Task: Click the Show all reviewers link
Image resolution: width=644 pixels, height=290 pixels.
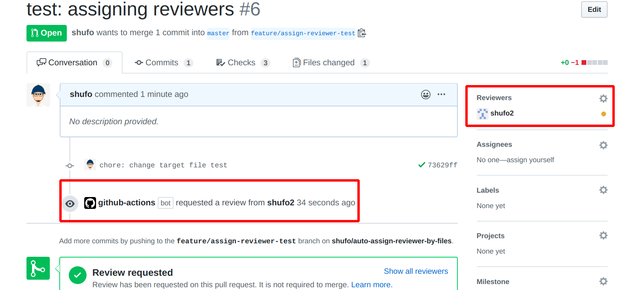Action: coord(415,271)
